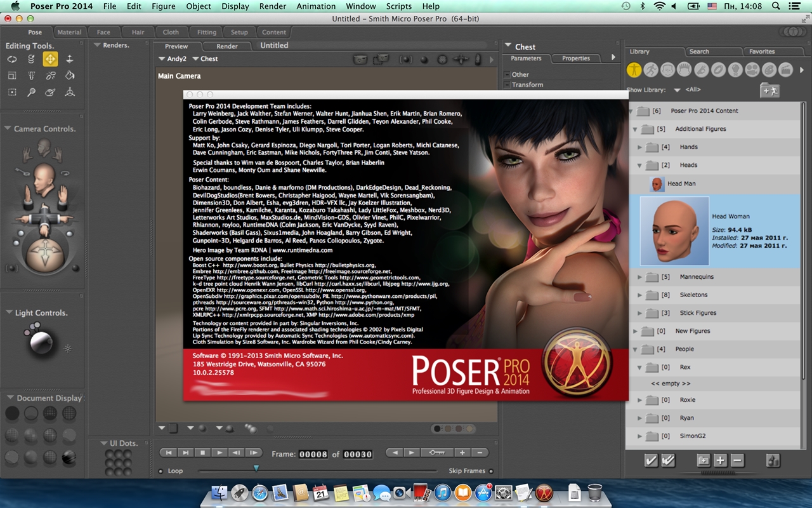The width and height of the screenshot is (812, 508).
Task: Select the Grouping tool
Action: pyautogui.click(x=12, y=92)
